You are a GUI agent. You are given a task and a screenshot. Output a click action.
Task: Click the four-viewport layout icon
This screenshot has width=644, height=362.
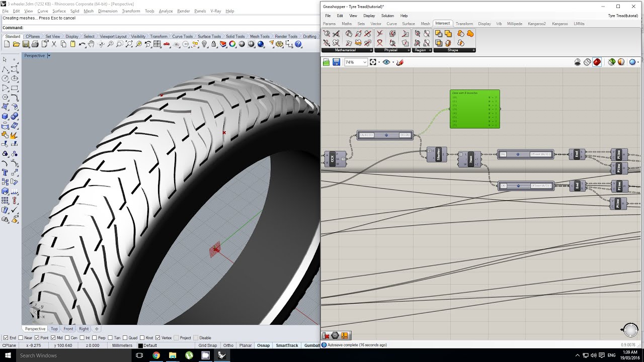(157, 44)
